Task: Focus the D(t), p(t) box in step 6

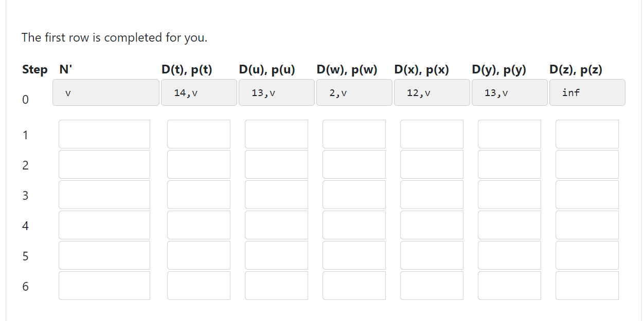Action: (x=199, y=286)
